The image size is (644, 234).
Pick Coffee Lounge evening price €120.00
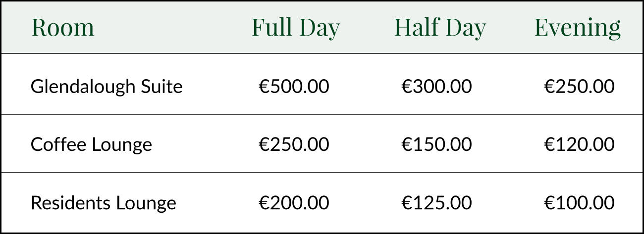[579, 145]
